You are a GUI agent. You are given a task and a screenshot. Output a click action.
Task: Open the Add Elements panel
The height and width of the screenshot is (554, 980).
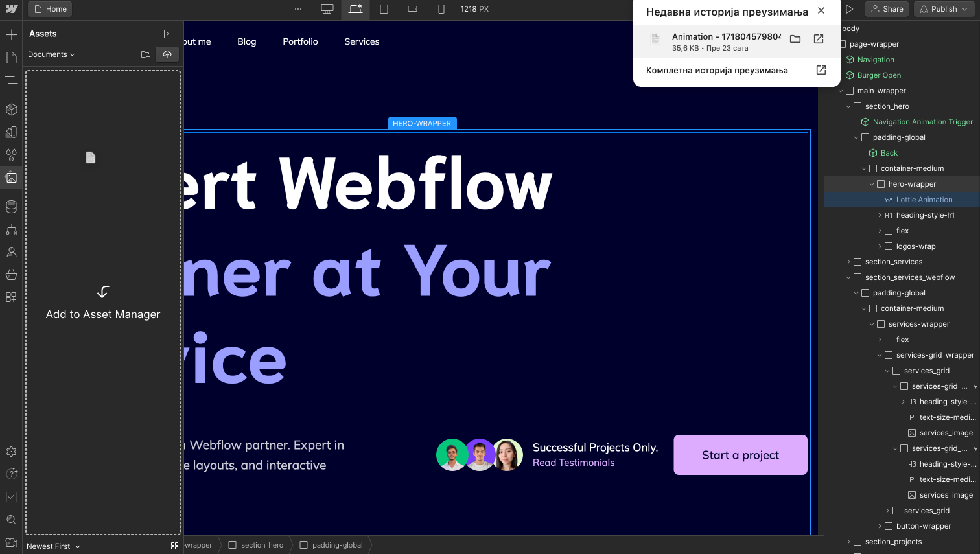click(11, 34)
